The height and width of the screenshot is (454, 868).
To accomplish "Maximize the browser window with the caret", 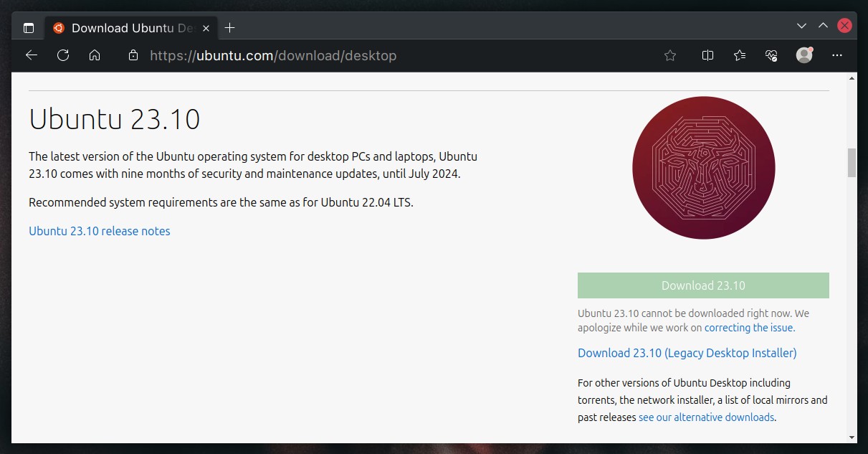I will tap(824, 26).
